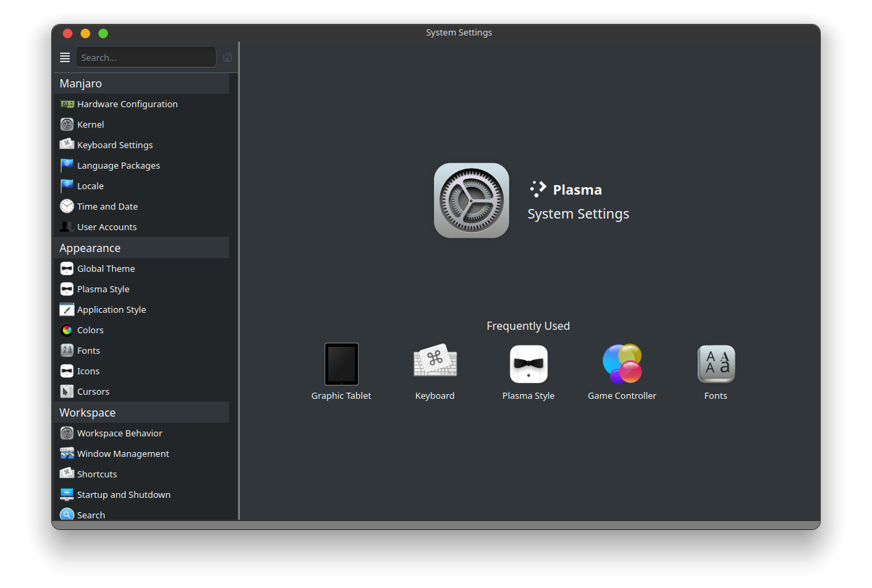Open the Search entry under Workspace

(141, 514)
